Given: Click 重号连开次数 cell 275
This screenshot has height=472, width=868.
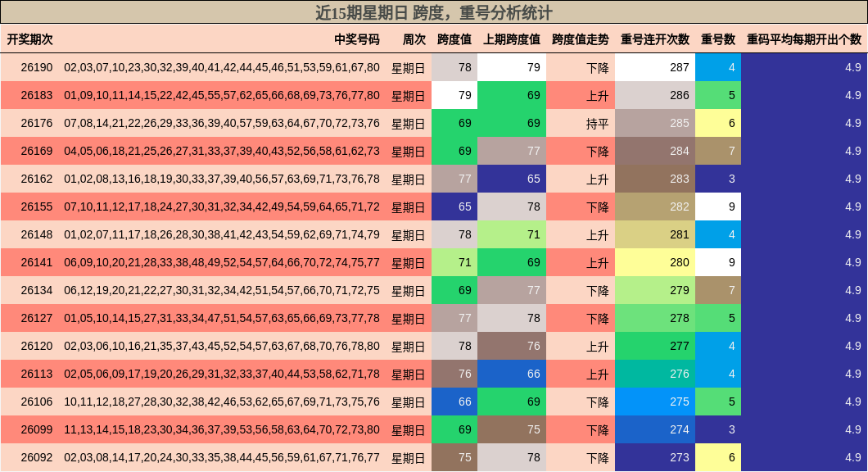Looking at the screenshot, I should 655,402.
